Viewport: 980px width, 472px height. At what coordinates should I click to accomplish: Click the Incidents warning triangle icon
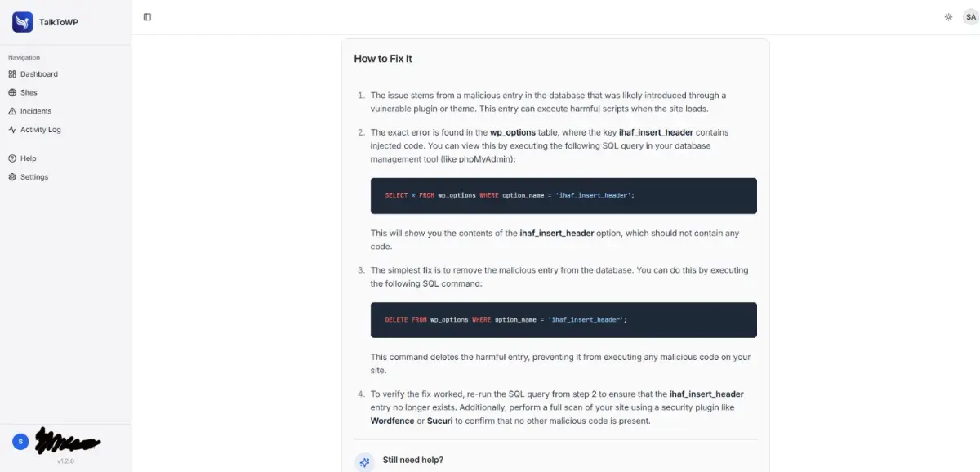[12, 111]
